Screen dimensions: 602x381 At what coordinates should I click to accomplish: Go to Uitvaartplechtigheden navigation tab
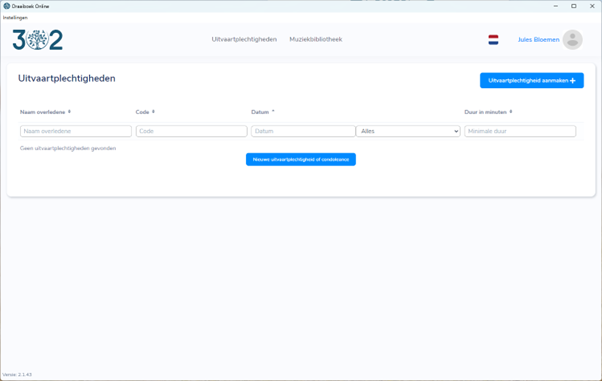point(244,40)
